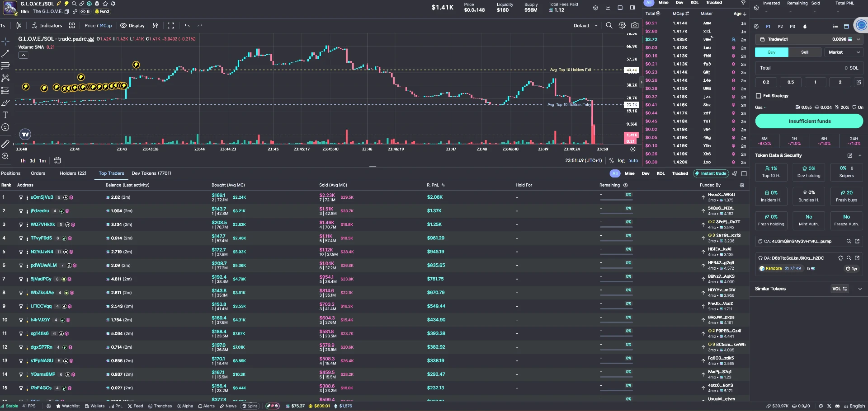Screen dimensions: 868x411
Task: Select the 5M -97.3% timeframe stat
Action: click(x=764, y=141)
